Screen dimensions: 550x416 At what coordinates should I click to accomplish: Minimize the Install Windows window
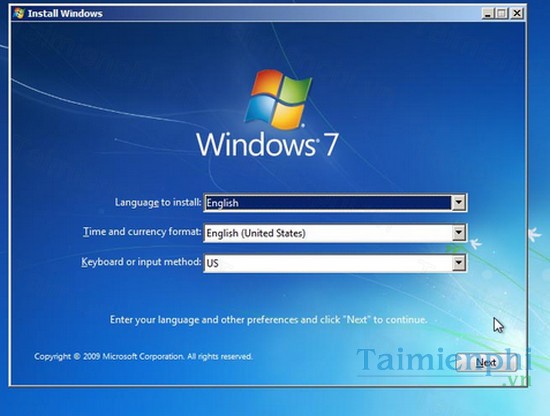coord(487,13)
